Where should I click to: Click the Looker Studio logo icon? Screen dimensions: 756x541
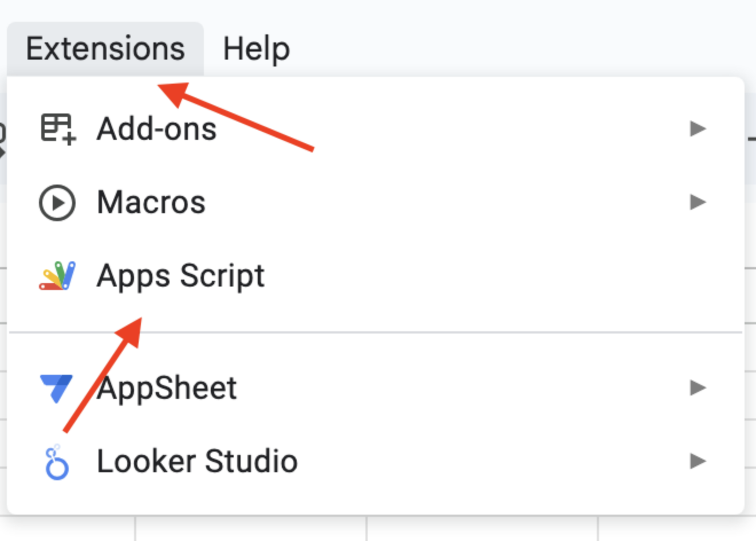[57, 462]
